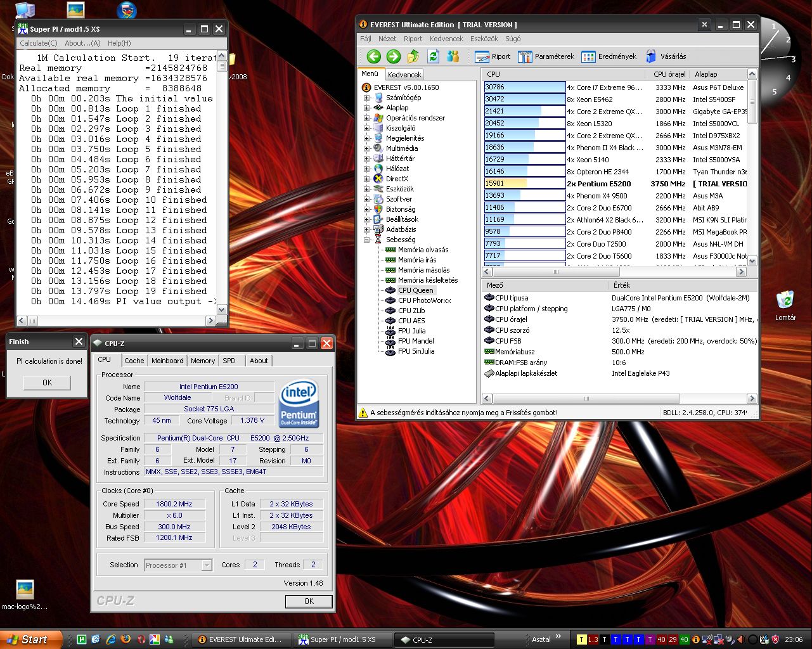This screenshot has height=649, width=812.
Task: Select the 2x Pentium E5200 result row
Action: [x=615, y=184]
